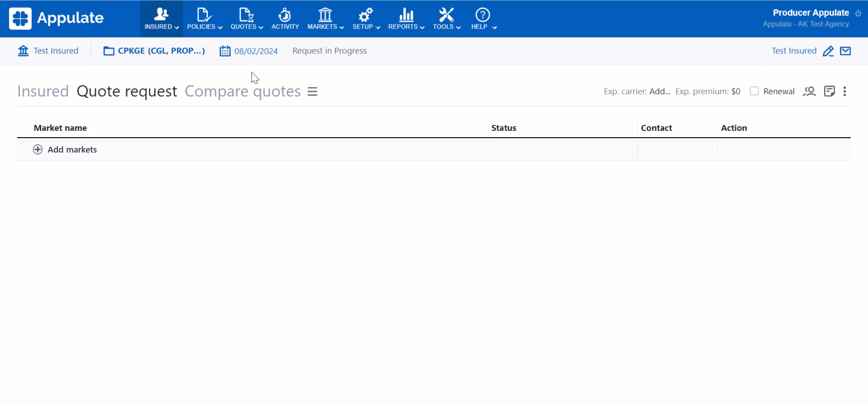Click the assigned users people icon
Viewport: 868px width, 402px height.
click(809, 91)
